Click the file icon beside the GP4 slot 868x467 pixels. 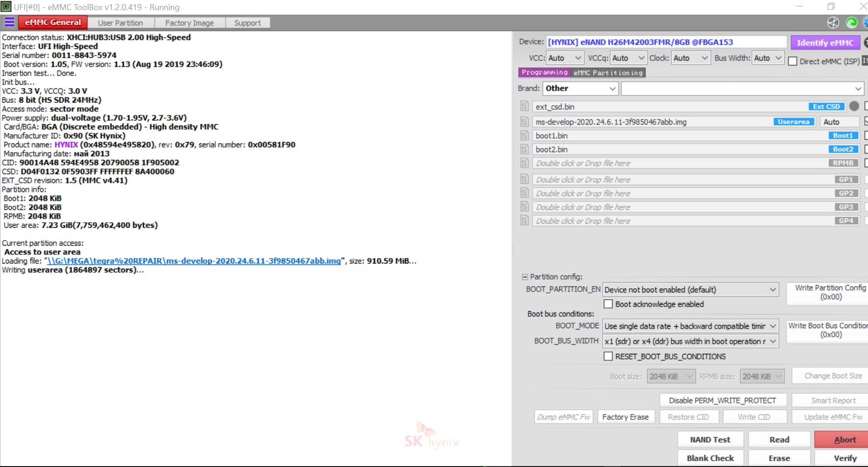(524, 221)
